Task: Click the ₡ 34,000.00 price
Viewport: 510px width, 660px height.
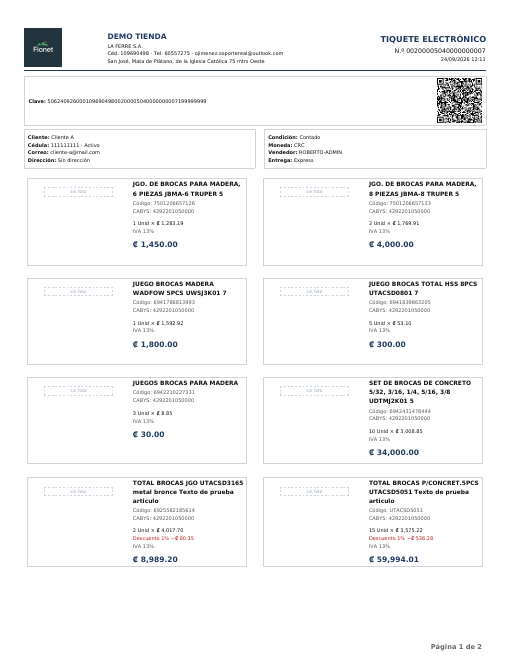Action: [x=394, y=452]
